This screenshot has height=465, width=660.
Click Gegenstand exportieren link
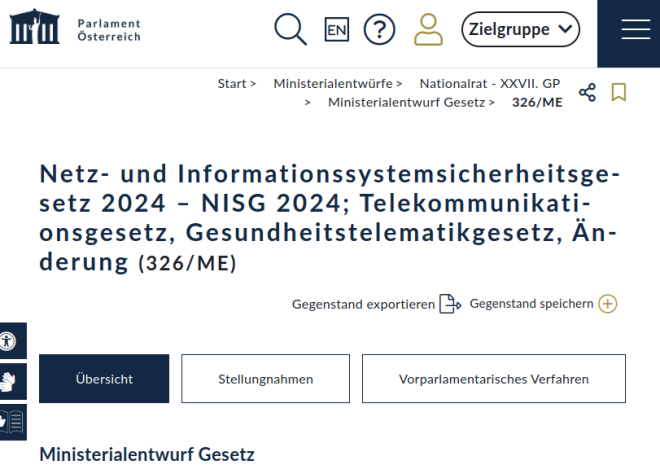(363, 304)
